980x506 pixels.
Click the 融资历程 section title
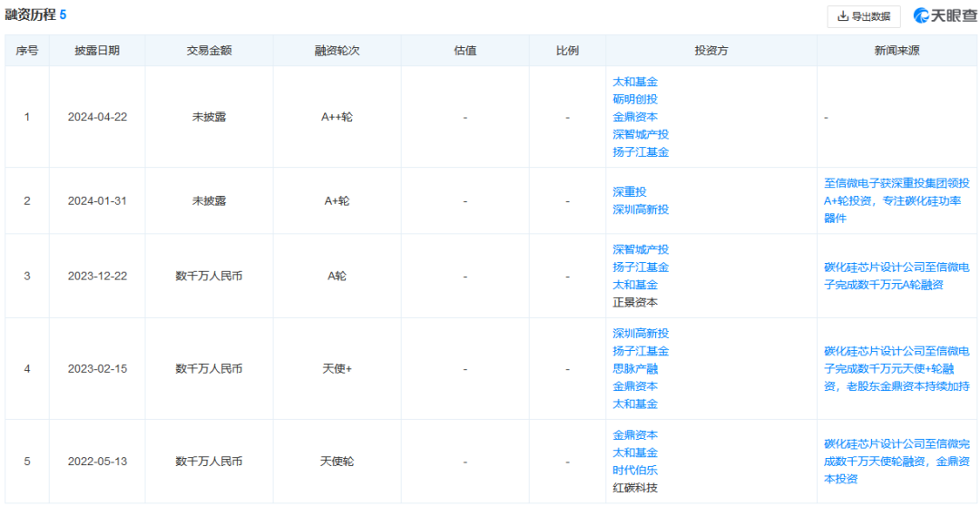(30, 15)
